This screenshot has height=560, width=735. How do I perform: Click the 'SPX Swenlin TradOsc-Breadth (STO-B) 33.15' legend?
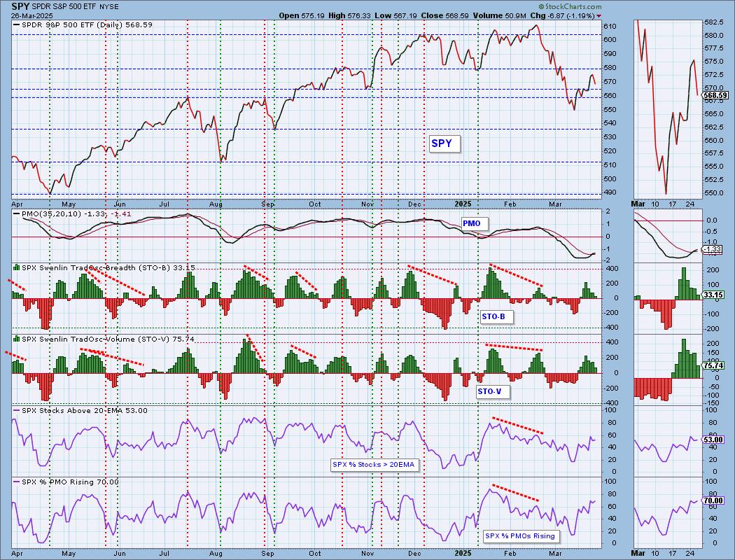tap(108, 267)
